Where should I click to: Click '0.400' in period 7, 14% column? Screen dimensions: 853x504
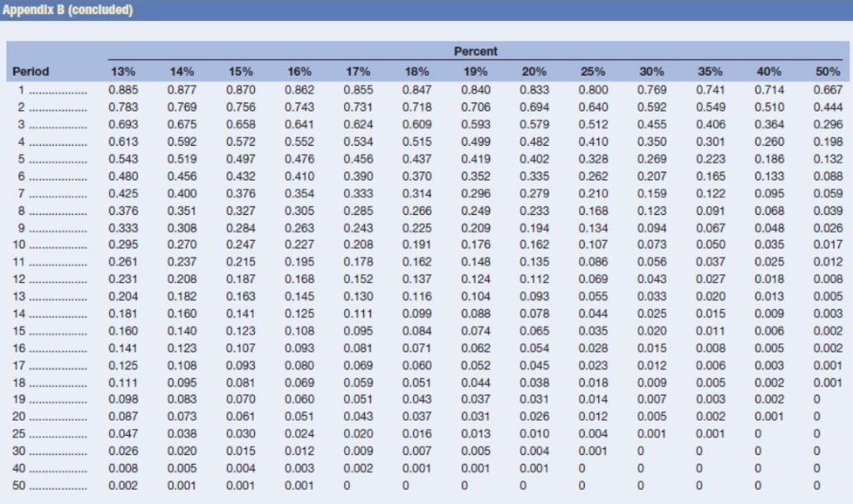(182, 193)
